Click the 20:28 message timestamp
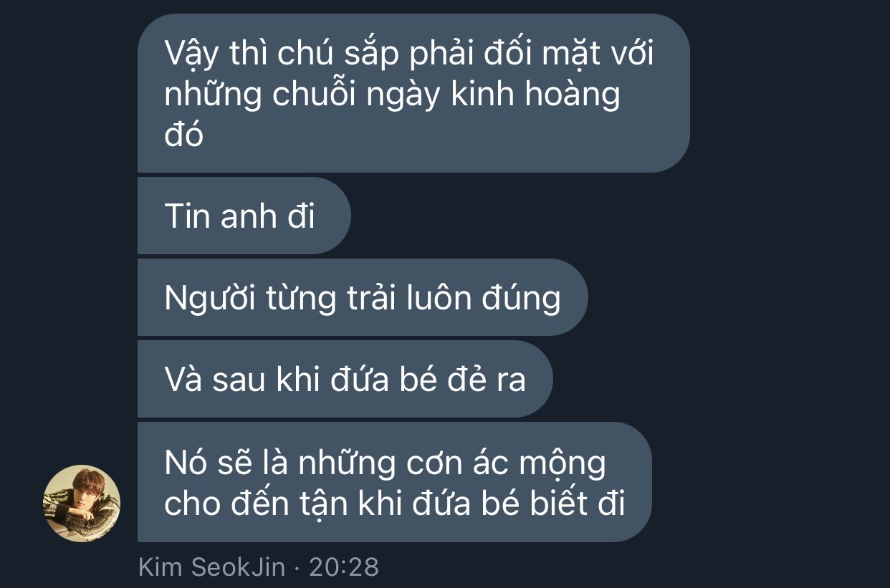The width and height of the screenshot is (890, 588). [x=344, y=567]
